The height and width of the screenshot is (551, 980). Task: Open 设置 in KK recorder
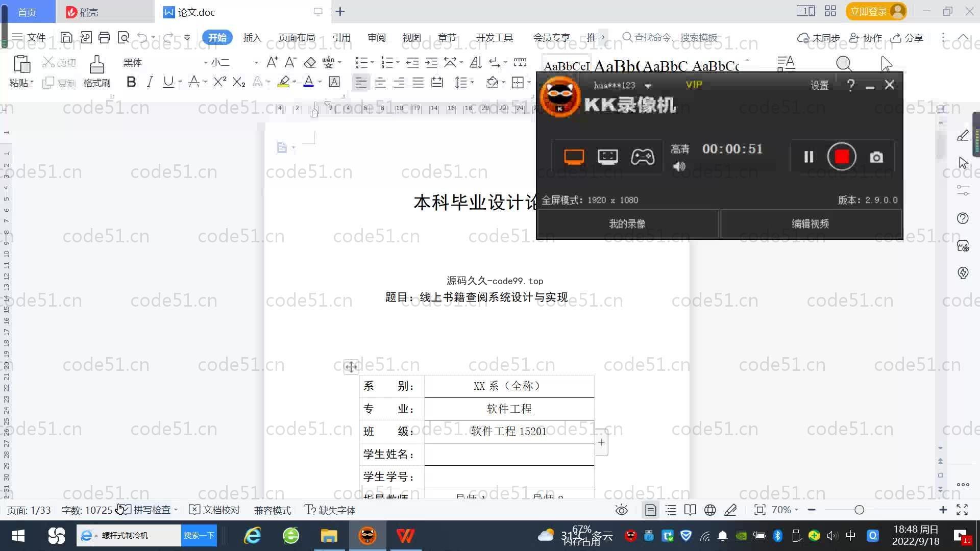[x=819, y=85]
